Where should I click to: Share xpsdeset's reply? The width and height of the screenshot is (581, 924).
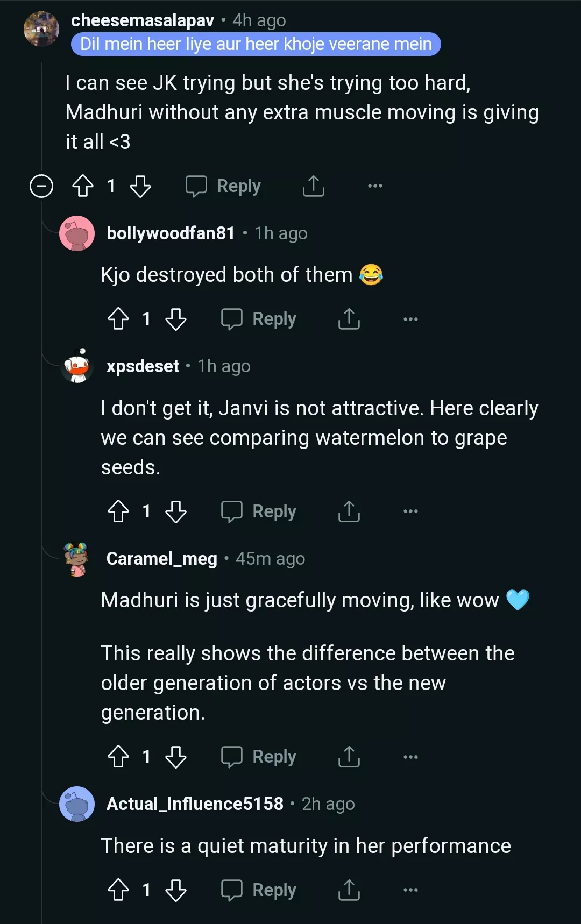[x=349, y=511]
